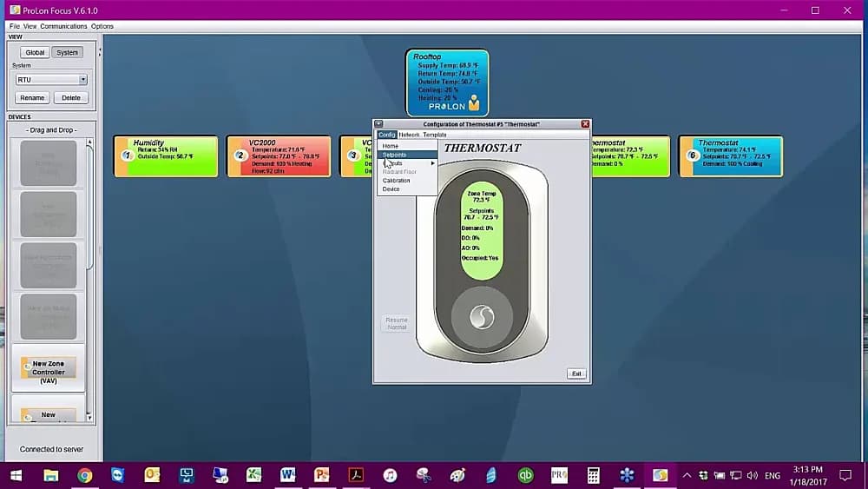This screenshot has height=489, width=868.
Task: Switch to System view
Action: click(67, 52)
